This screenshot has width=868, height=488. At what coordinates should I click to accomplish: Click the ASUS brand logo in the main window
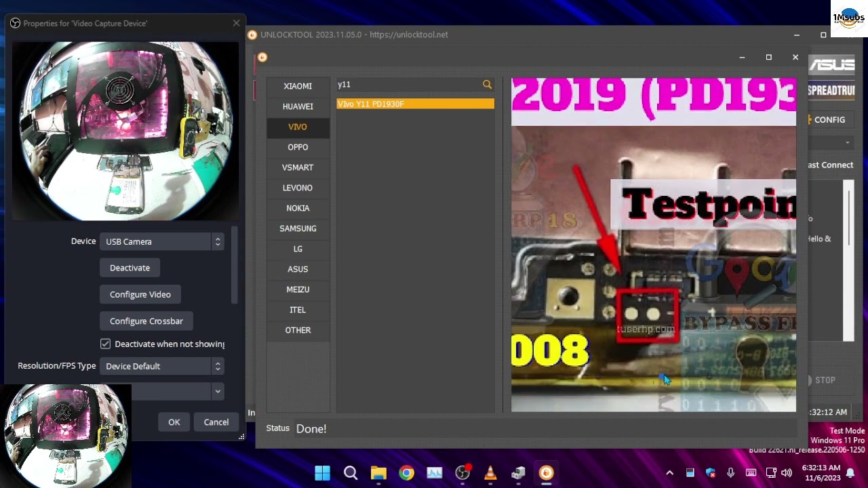point(831,65)
